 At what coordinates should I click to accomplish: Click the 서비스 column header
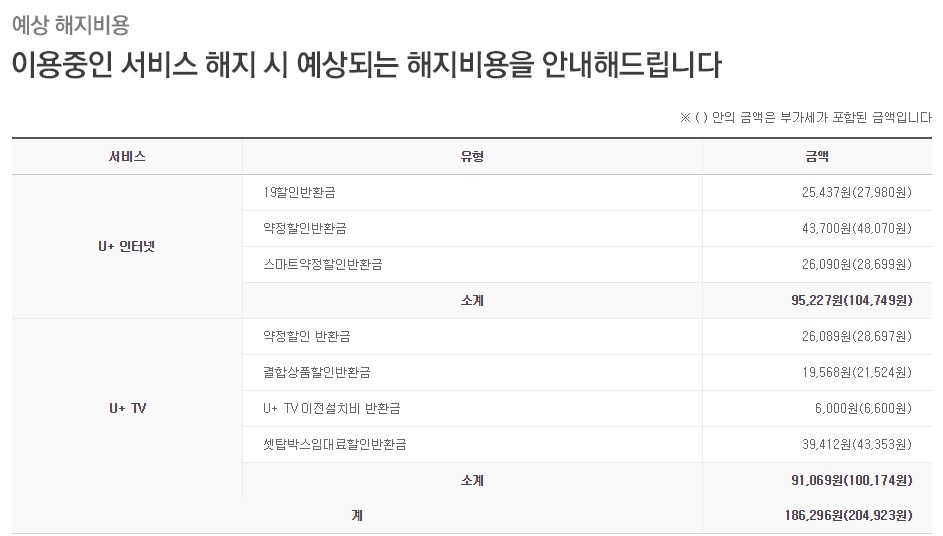(127, 156)
